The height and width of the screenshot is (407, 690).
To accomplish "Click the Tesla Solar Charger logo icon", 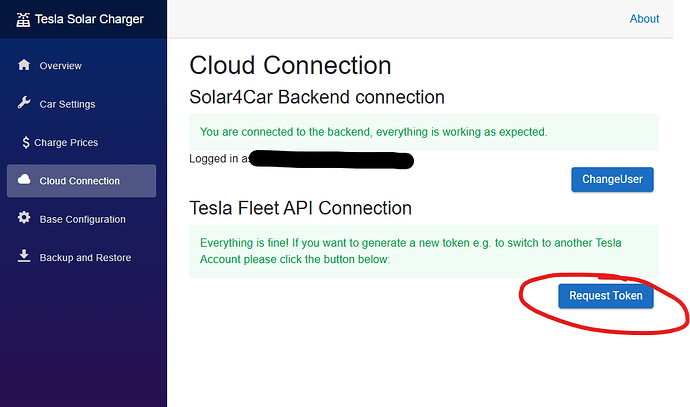I will 23,20.
